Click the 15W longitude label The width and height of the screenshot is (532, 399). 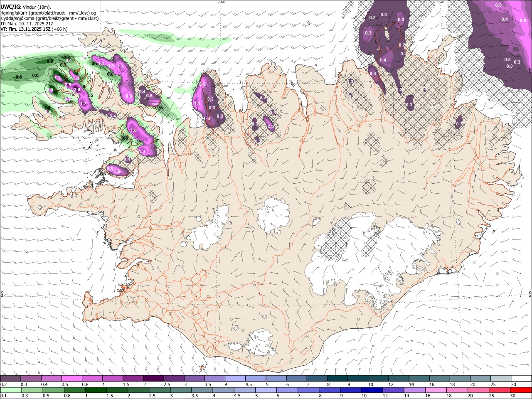click(440, 2)
